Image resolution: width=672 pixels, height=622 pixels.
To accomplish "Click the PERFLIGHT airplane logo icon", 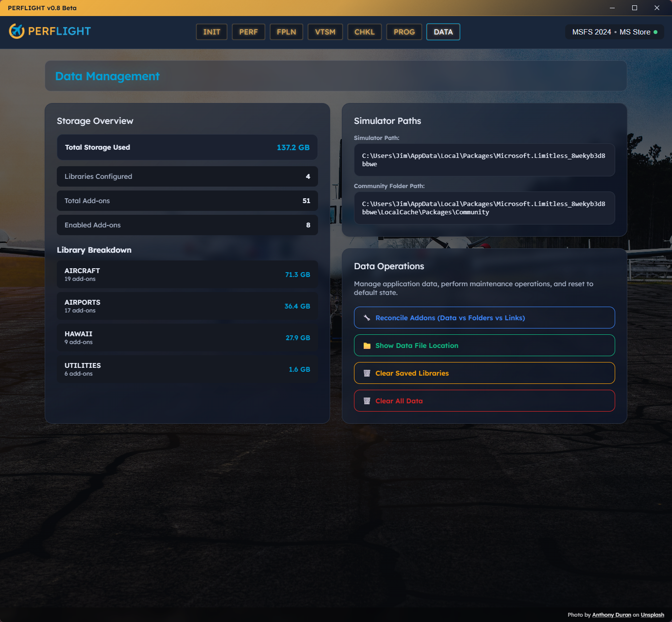I will pos(17,31).
